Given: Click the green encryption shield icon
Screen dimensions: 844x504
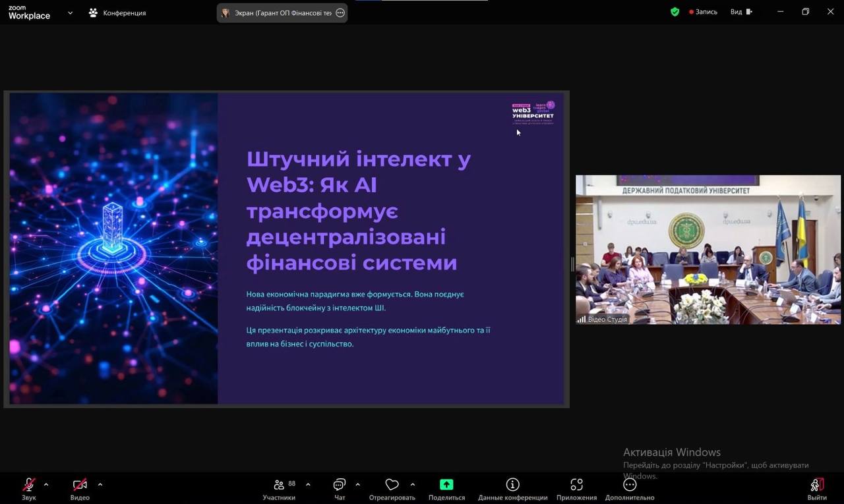Looking at the screenshot, I should (x=675, y=12).
